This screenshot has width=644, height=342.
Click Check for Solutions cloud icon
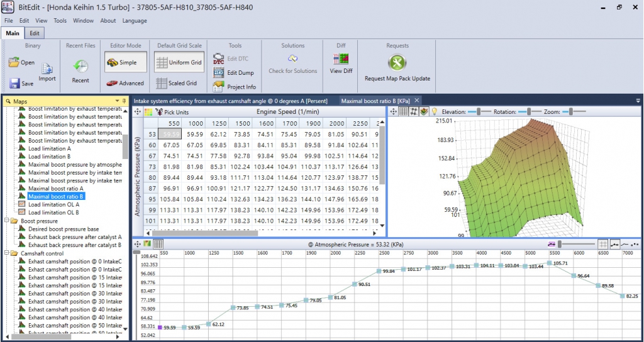[x=293, y=58]
